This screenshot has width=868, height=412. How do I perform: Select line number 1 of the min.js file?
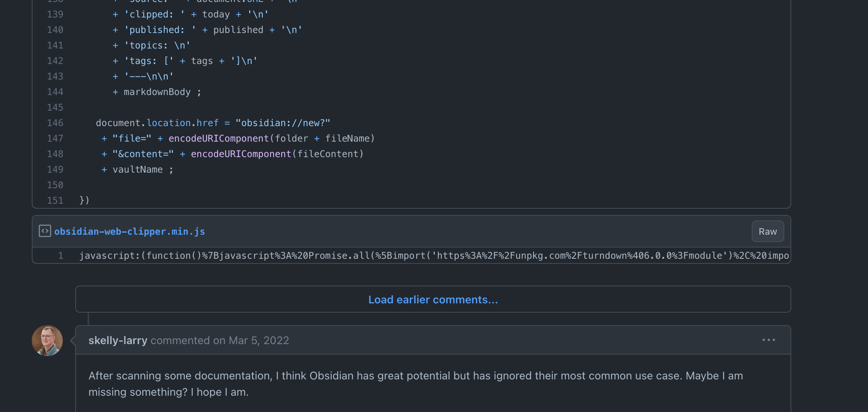point(60,256)
